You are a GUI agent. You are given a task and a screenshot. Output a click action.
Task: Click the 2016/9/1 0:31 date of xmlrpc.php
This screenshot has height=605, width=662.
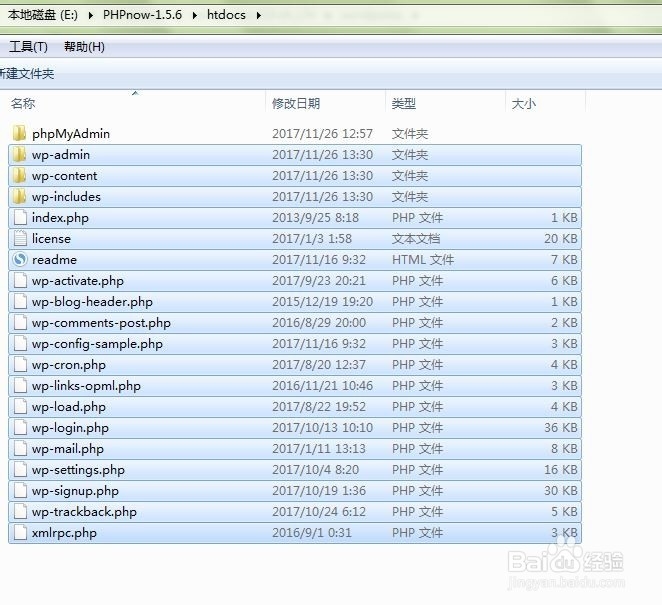tap(312, 533)
